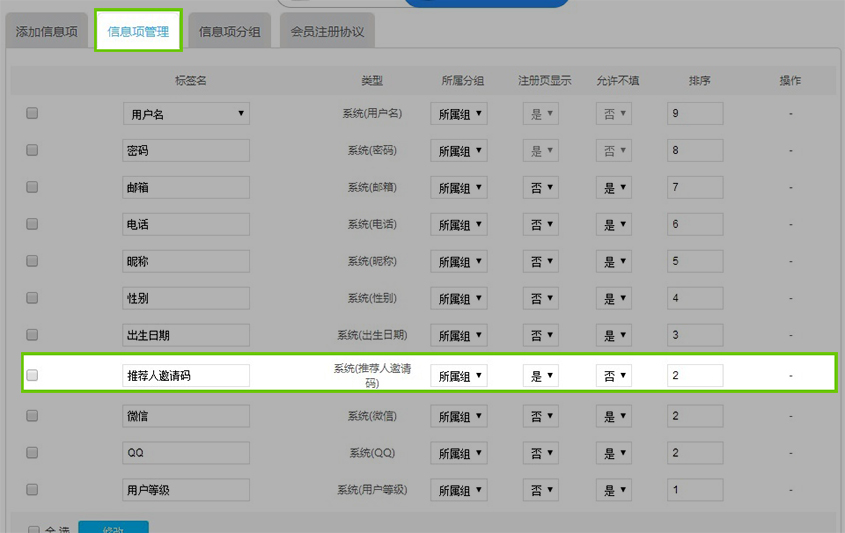Click 系统(用户名) type text
The image size is (845, 533).
(x=372, y=113)
